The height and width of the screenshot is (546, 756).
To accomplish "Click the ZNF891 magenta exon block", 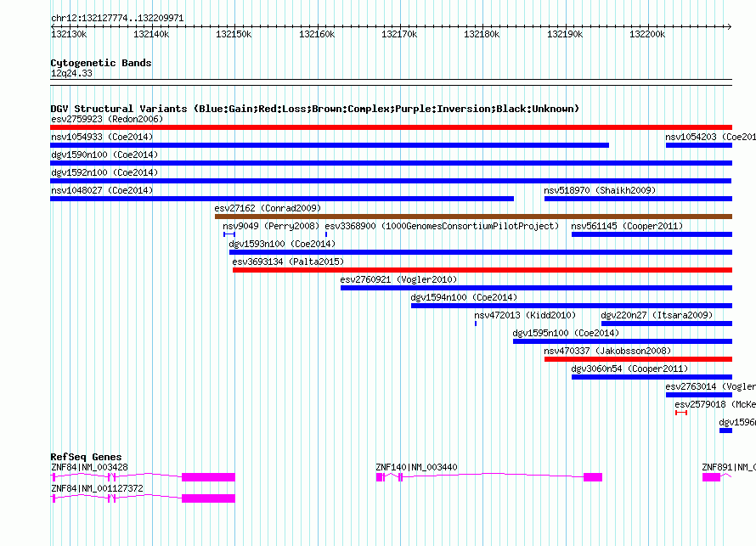I will (711, 477).
